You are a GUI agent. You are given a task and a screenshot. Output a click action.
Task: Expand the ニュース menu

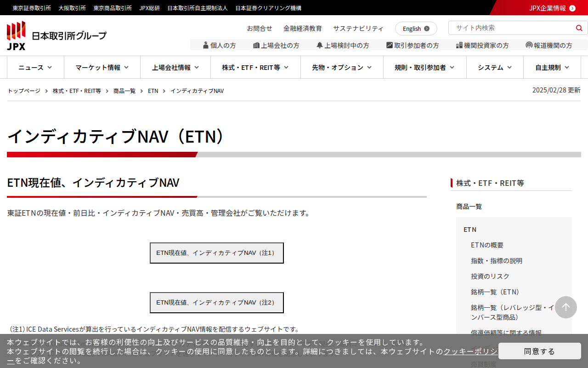click(35, 67)
